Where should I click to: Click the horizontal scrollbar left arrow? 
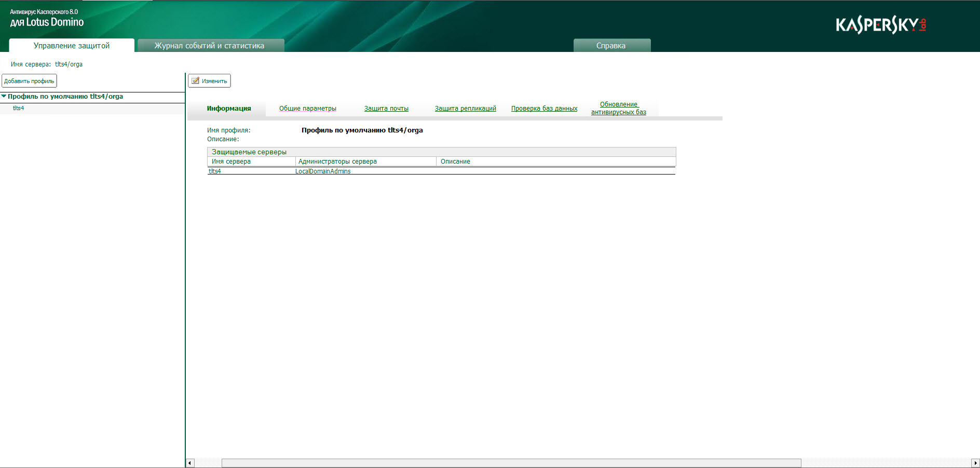(x=190, y=463)
